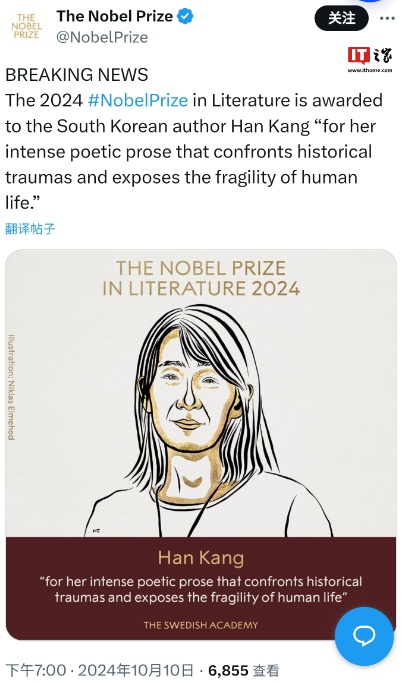The image size is (402, 683).
Task: Follow the account via 关注 button
Action: point(341,19)
